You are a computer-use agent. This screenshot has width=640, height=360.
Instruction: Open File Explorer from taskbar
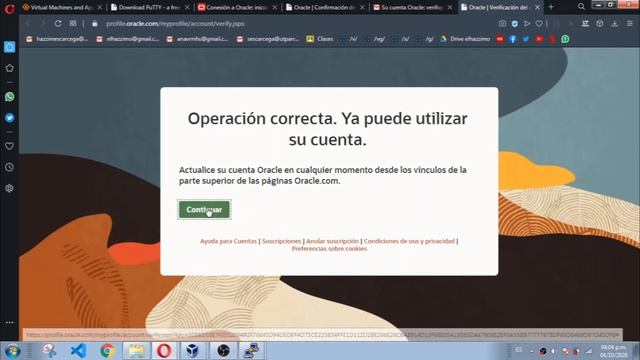click(136, 351)
